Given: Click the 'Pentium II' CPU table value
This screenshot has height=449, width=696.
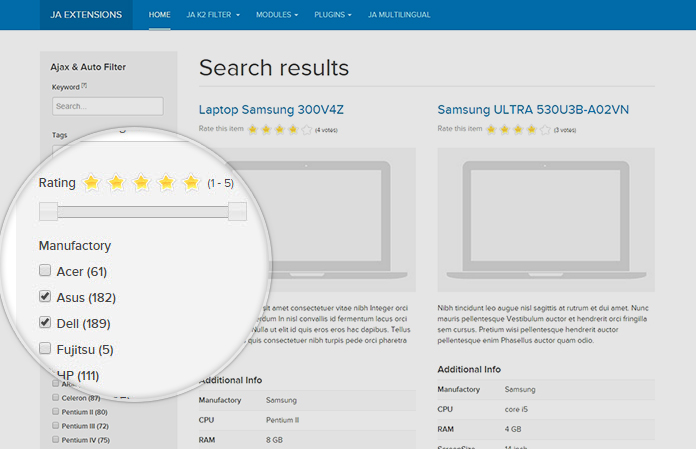Looking at the screenshot, I should coord(282,420).
